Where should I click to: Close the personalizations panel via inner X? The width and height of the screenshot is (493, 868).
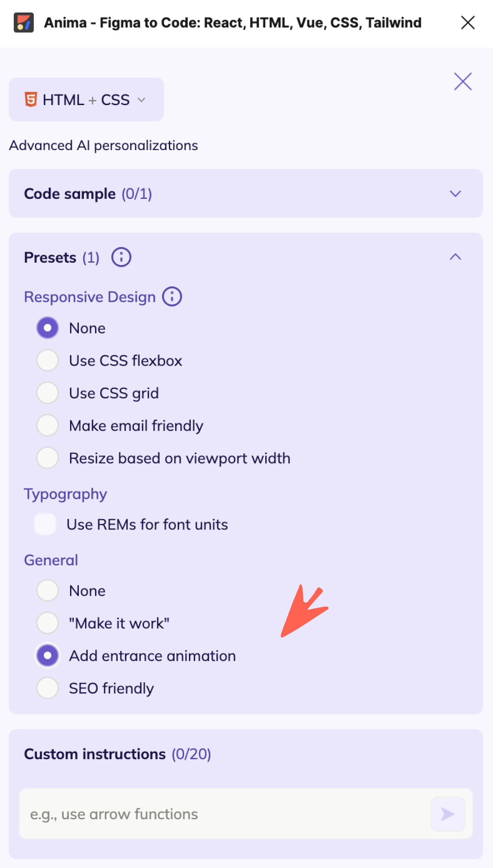[x=463, y=82]
